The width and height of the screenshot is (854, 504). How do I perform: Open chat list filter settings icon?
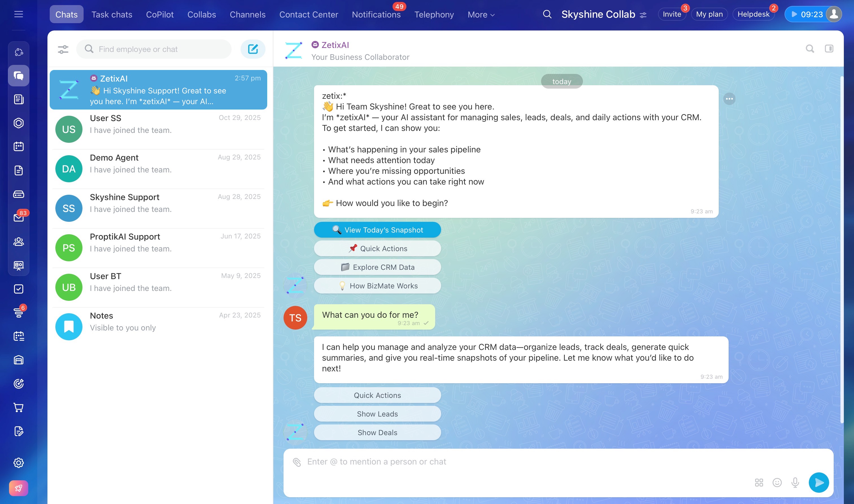click(63, 49)
